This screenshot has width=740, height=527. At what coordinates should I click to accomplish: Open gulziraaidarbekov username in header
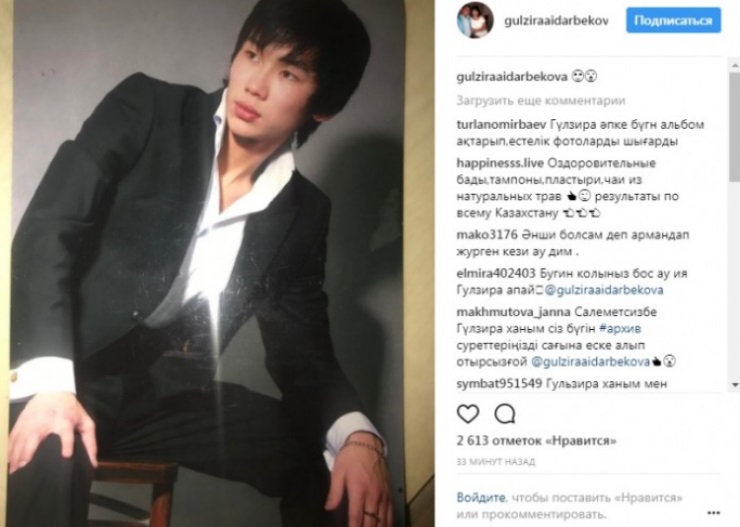click(x=556, y=21)
